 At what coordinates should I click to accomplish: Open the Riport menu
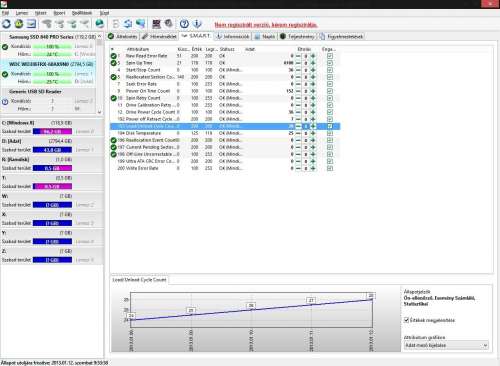(x=59, y=13)
